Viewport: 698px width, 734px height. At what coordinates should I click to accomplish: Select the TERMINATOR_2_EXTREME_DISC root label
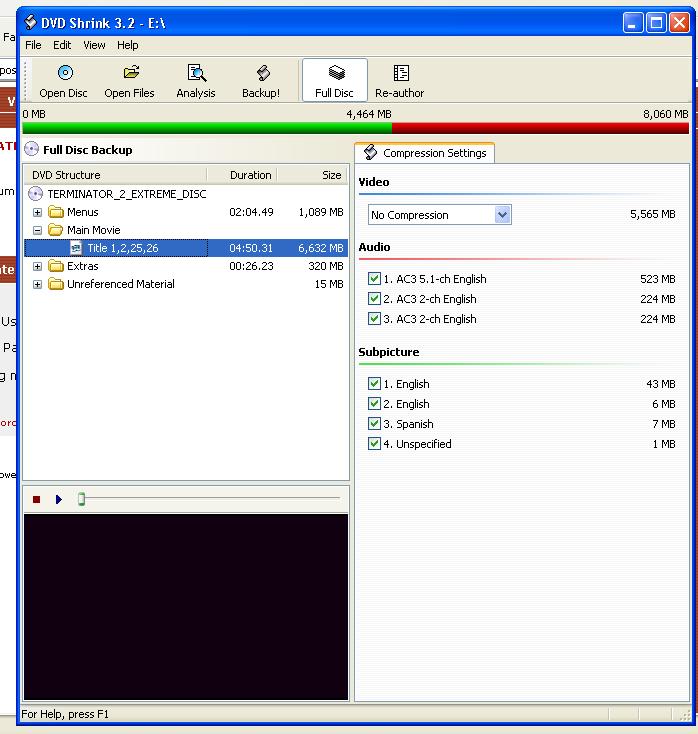tap(127, 194)
